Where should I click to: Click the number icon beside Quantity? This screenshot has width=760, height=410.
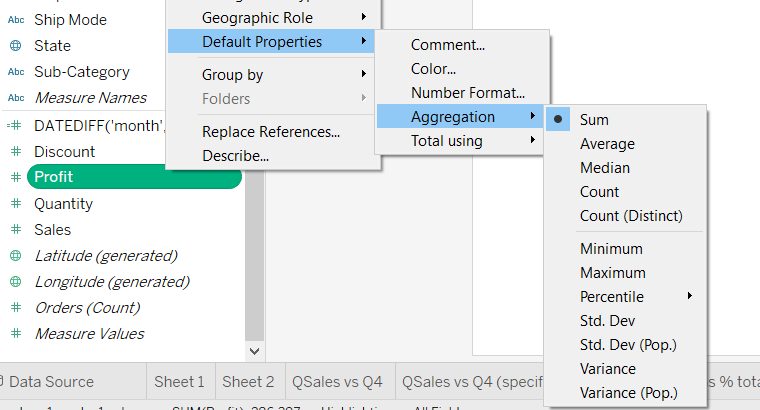point(15,204)
